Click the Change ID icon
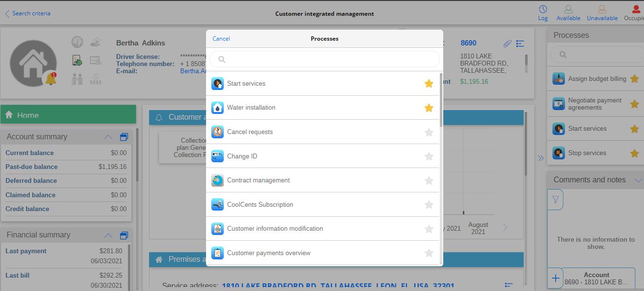 point(218,156)
